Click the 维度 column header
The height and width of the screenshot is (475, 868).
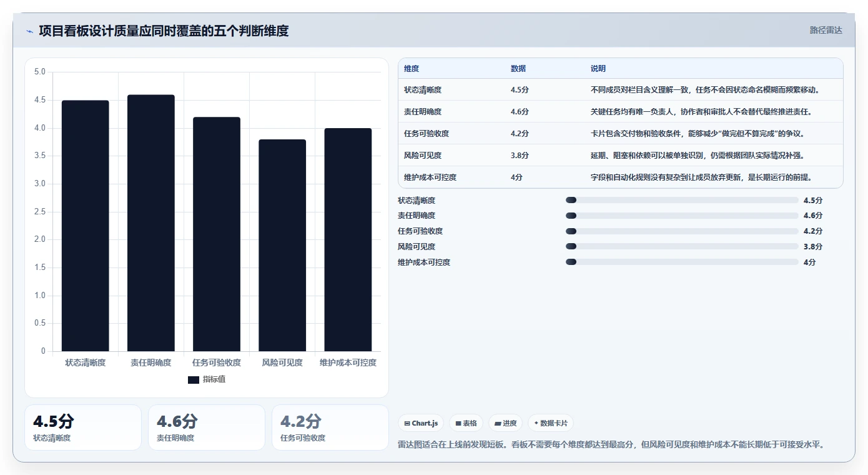412,69
